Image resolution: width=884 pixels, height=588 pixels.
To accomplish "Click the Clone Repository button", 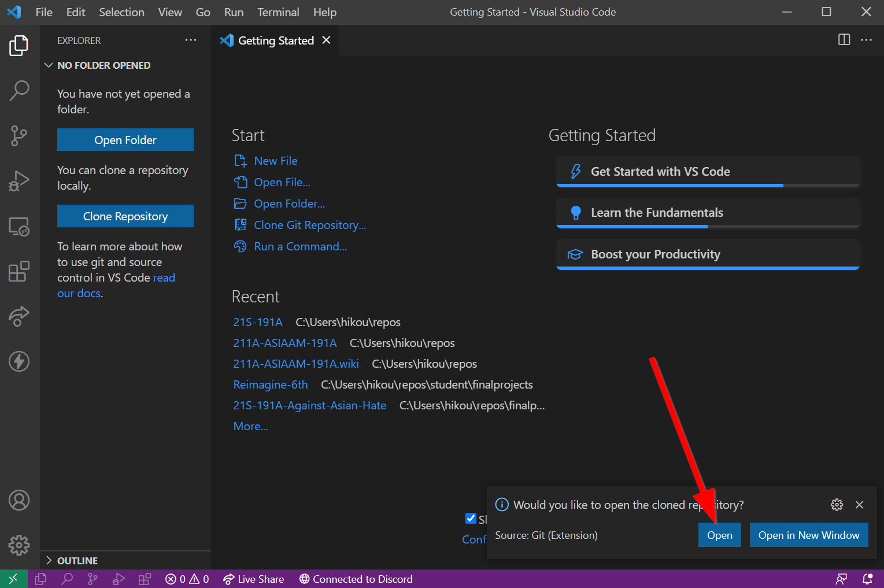I will pos(125,216).
